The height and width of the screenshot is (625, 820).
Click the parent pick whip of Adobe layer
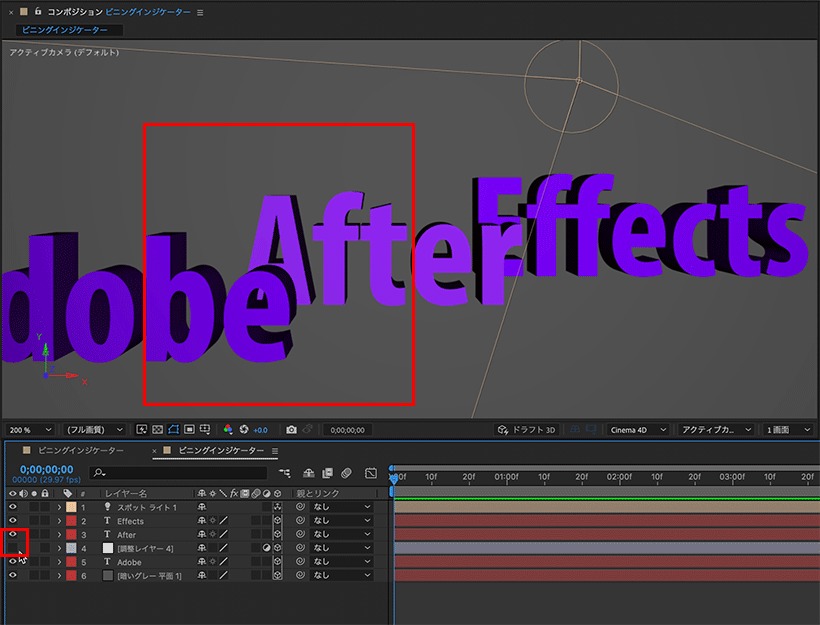tap(300, 561)
